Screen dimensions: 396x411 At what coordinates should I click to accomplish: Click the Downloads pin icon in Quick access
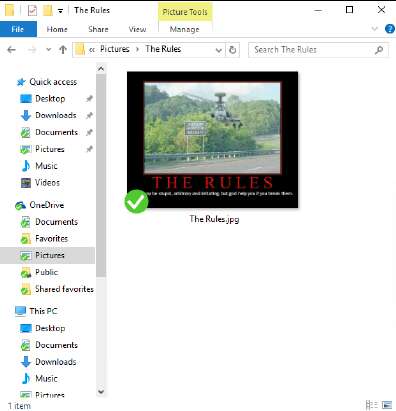(x=89, y=115)
